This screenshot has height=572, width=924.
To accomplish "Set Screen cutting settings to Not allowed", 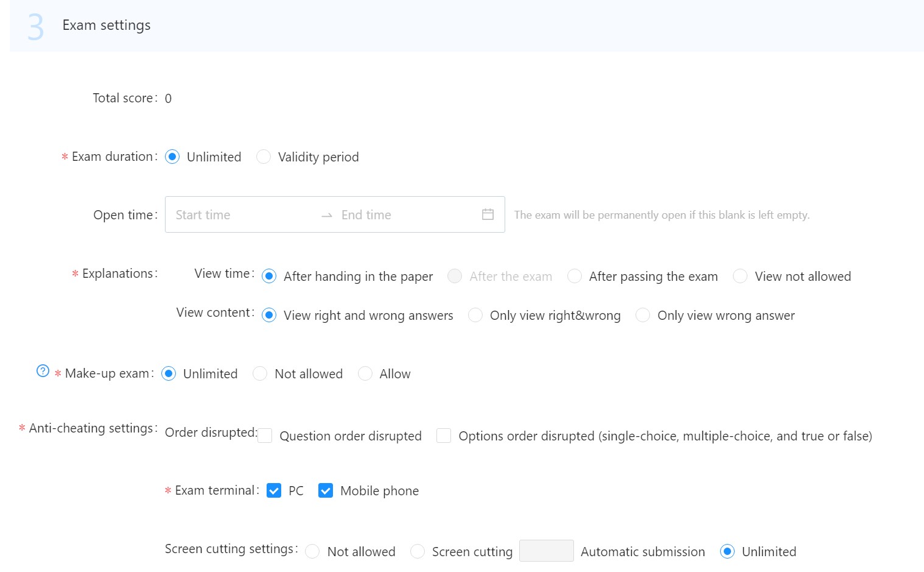I will coord(312,551).
